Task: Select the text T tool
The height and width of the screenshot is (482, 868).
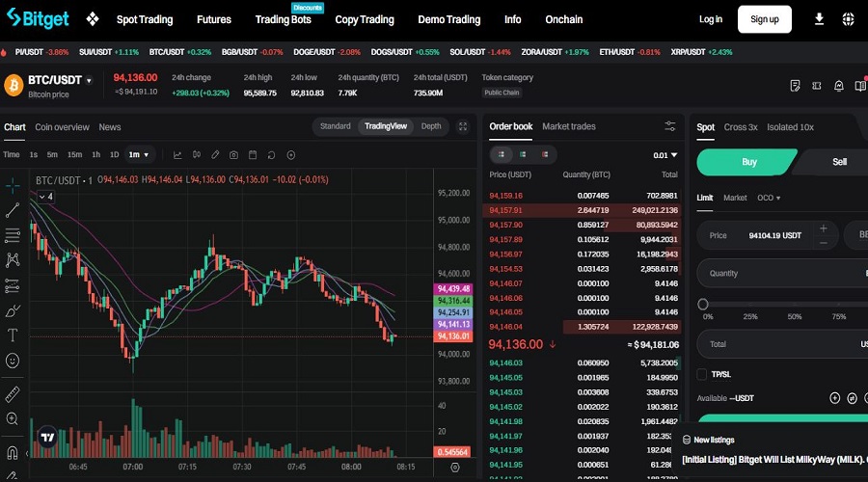Action: 13,335
